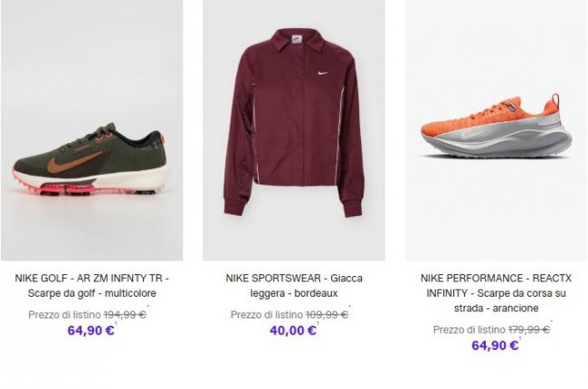Click the Prezzo di listino label under the jacket
This screenshot has width=588, height=389.
(x=267, y=315)
